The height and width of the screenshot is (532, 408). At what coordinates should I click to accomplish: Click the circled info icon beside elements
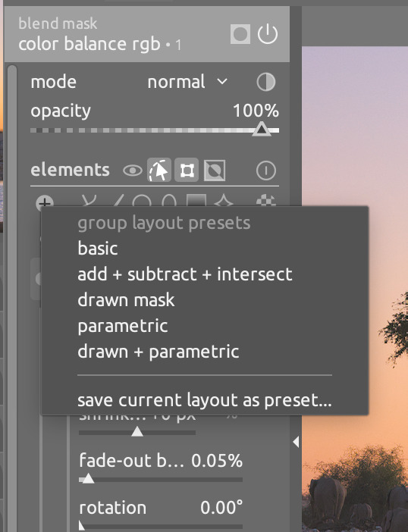click(x=265, y=171)
